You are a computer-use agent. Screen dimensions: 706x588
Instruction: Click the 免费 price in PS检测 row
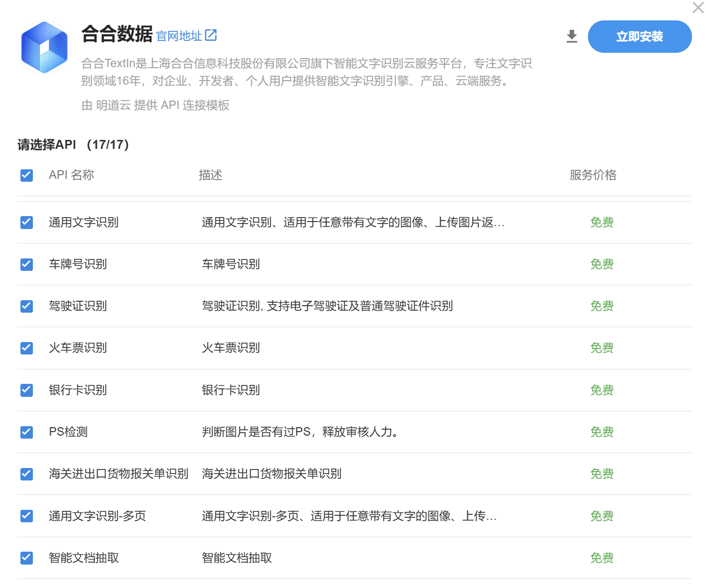pyautogui.click(x=602, y=432)
